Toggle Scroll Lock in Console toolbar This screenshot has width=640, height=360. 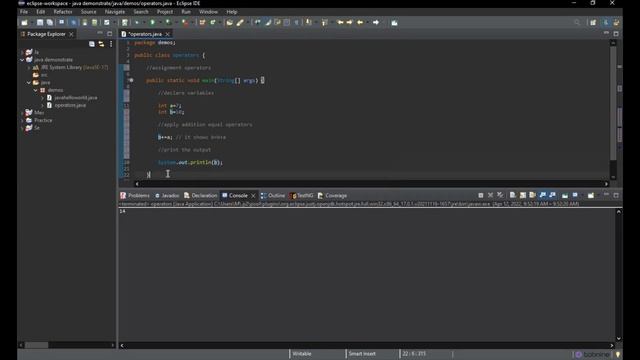tap(523, 196)
